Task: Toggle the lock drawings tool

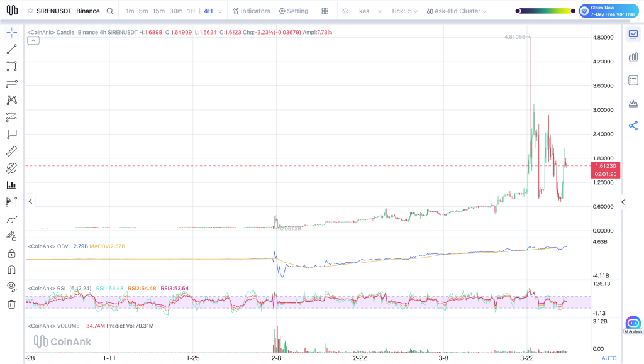Action: click(10, 252)
